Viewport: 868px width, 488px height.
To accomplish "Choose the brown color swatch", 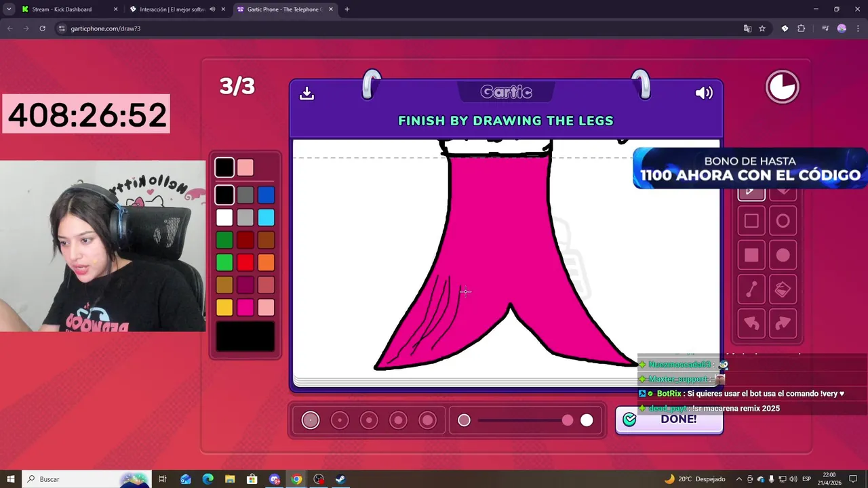I will click(266, 240).
